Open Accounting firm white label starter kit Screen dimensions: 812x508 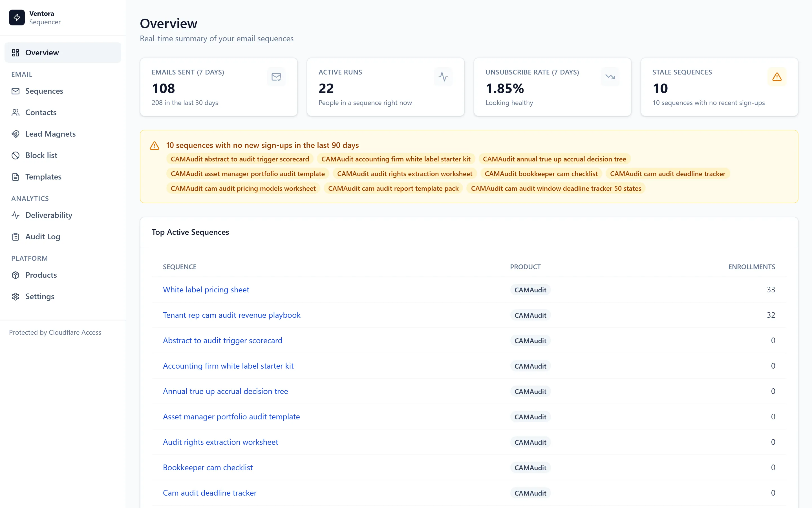(228, 366)
